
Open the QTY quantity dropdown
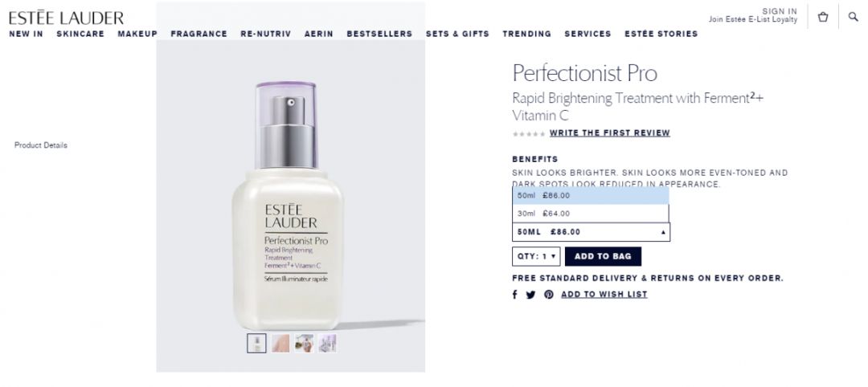pyautogui.click(x=536, y=256)
